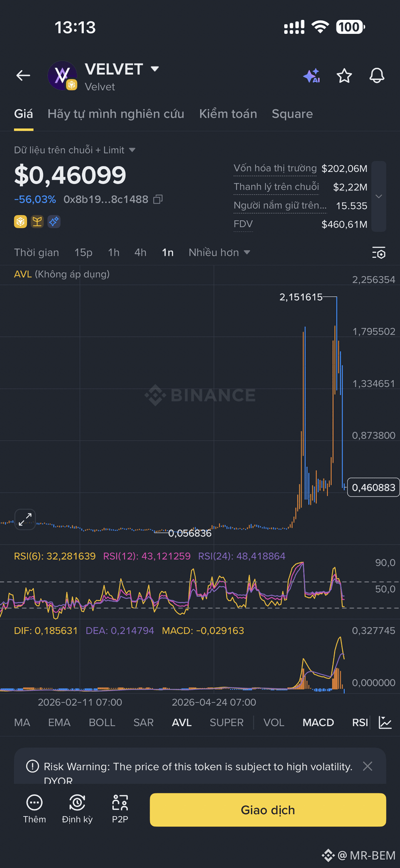Screen dimensions: 400x868
Task: Switch to Giá tab
Action: pos(24,114)
